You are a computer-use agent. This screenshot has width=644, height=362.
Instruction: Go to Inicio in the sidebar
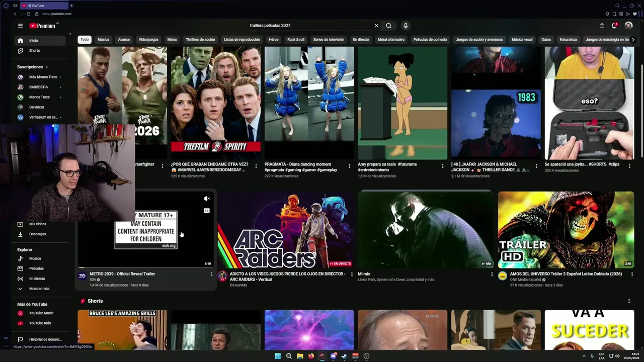click(x=40, y=40)
